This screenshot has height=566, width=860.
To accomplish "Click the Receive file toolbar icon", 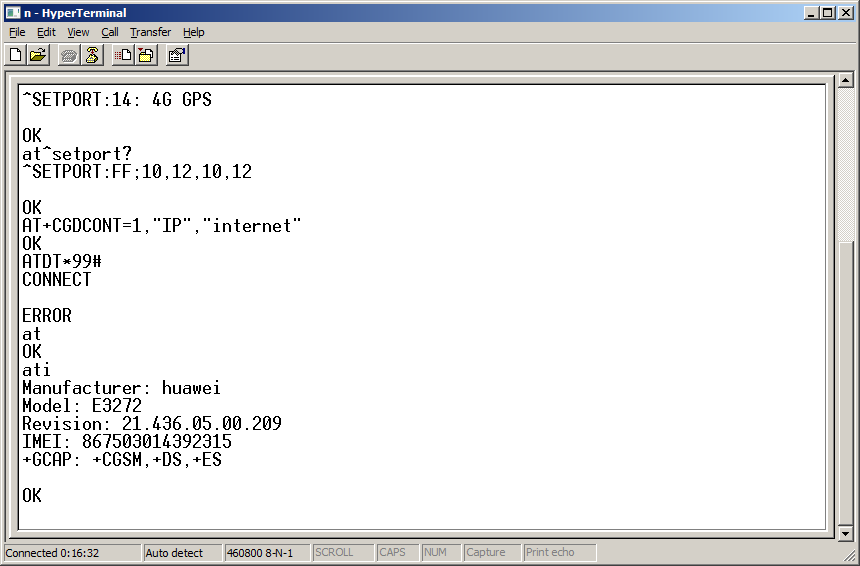I will [x=146, y=55].
